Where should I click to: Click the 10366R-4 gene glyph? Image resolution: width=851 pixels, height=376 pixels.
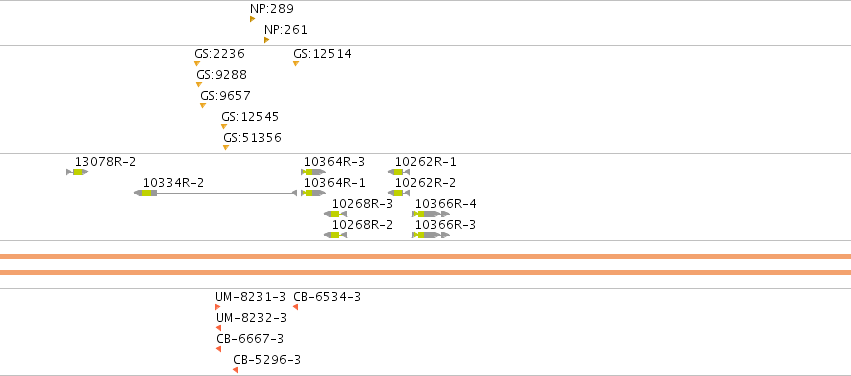[x=431, y=214]
